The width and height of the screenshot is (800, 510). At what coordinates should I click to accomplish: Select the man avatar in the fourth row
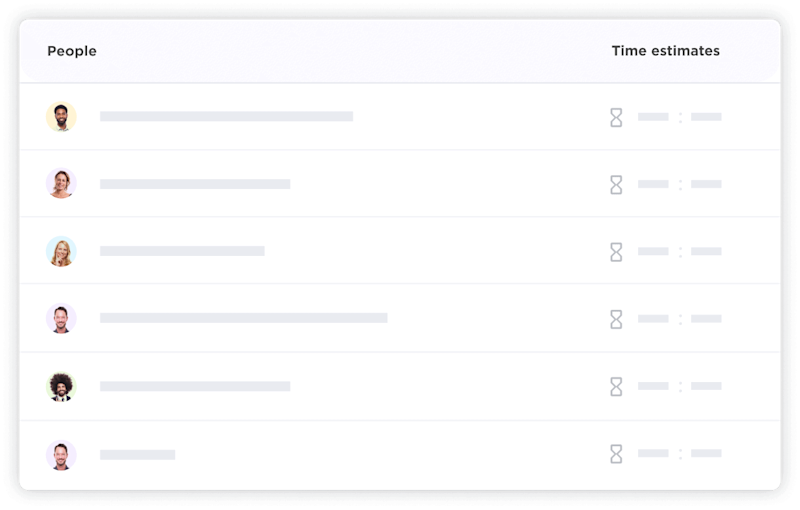click(x=61, y=319)
